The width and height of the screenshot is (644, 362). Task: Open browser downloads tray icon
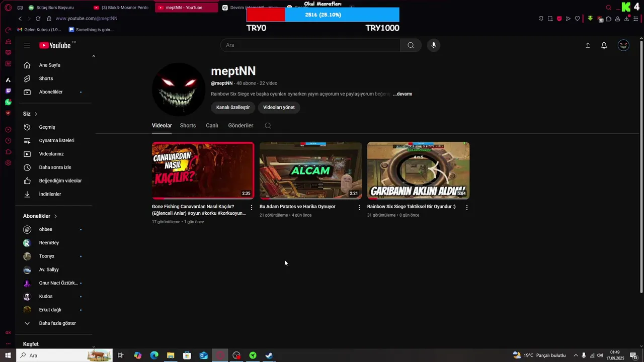(627, 19)
